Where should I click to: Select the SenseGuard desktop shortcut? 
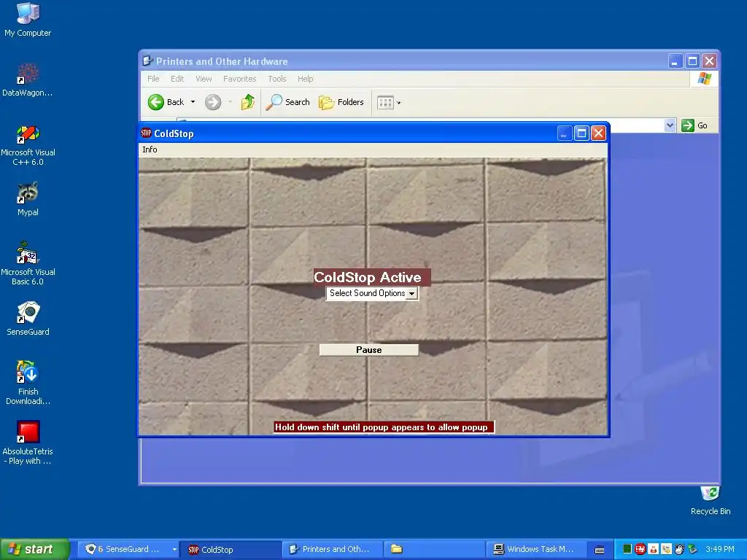28,318
